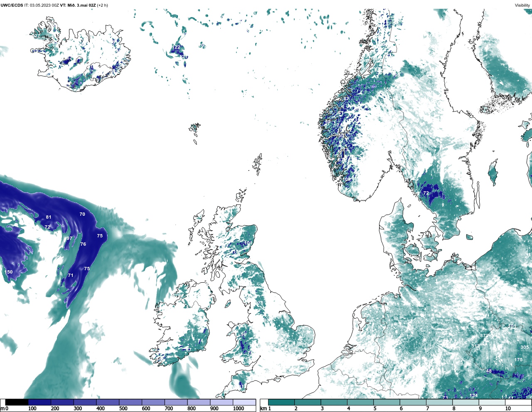532x412 pixels.
Task: Click the "71" visibility value over the Atlantic
Action: pyautogui.click(x=71, y=275)
